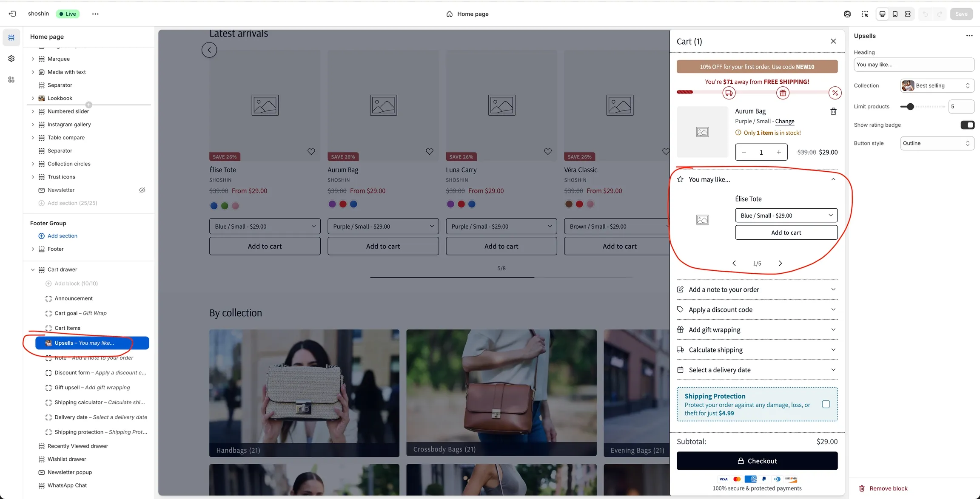Viewport: 980px width, 499px height.
Task: Open the Button style Outline dropdown
Action: click(x=937, y=143)
